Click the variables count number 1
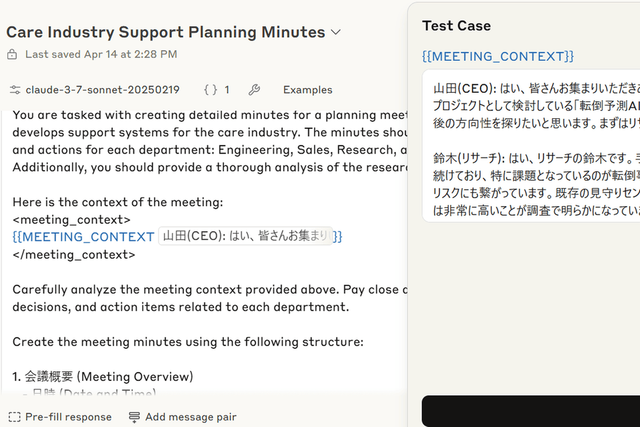Viewport: 640px width, 427px height. pos(226,90)
